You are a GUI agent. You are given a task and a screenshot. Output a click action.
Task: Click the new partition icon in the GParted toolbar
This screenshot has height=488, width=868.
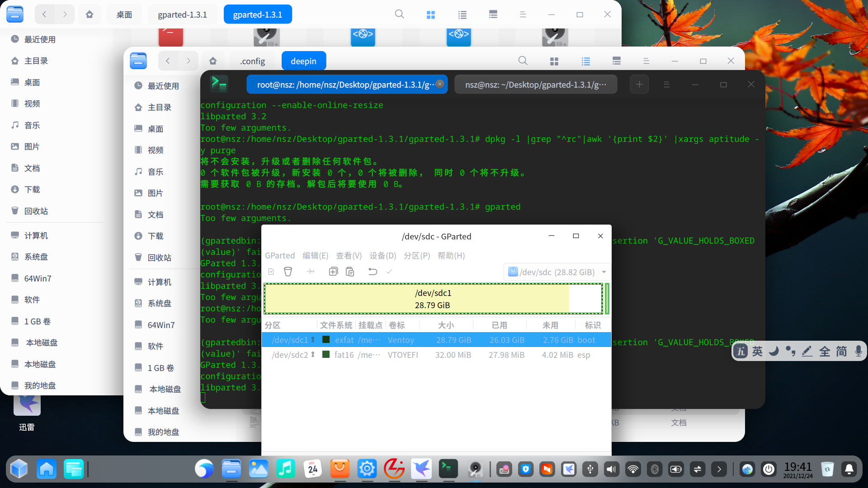(x=271, y=272)
